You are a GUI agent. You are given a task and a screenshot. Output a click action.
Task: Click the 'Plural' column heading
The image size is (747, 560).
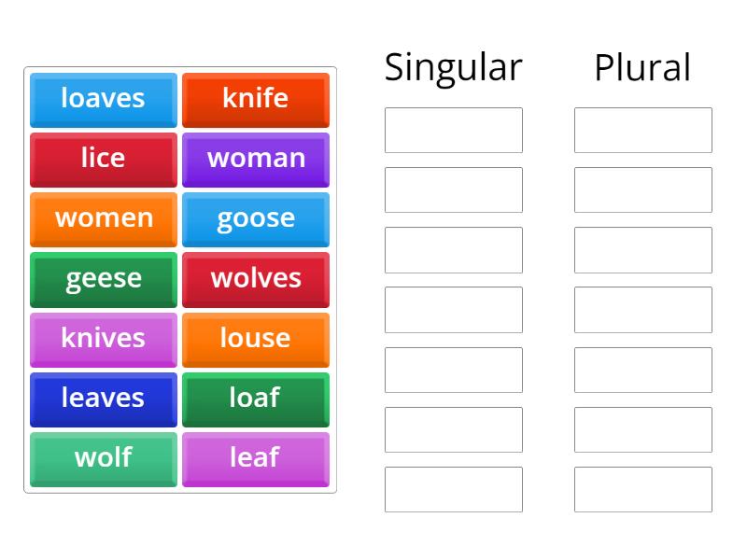tap(642, 67)
